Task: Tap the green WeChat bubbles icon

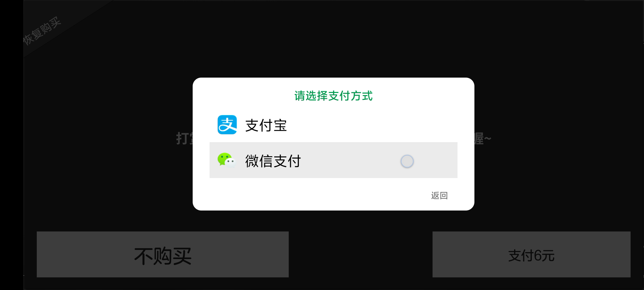Action: (x=226, y=160)
